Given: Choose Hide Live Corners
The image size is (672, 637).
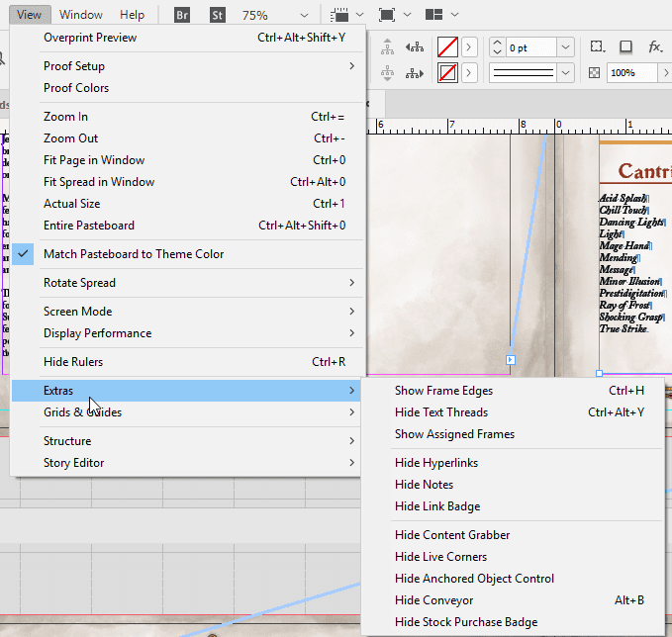Looking at the screenshot, I should [x=513, y=557].
